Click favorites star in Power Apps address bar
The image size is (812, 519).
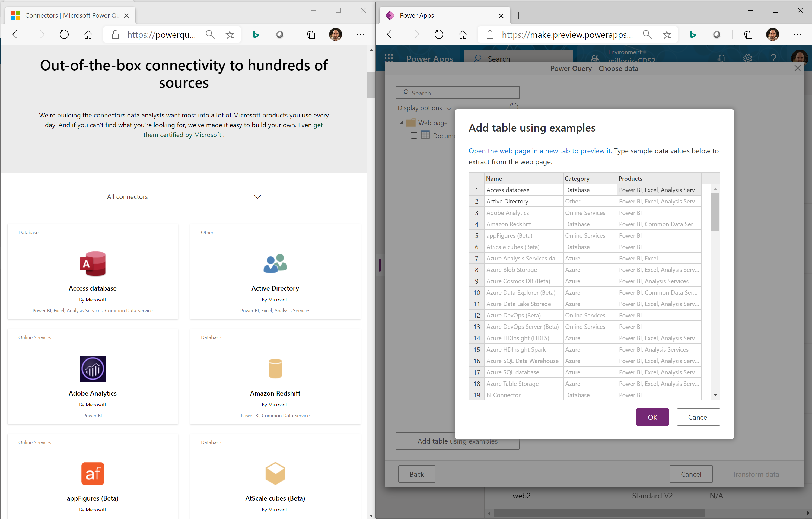(x=667, y=34)
